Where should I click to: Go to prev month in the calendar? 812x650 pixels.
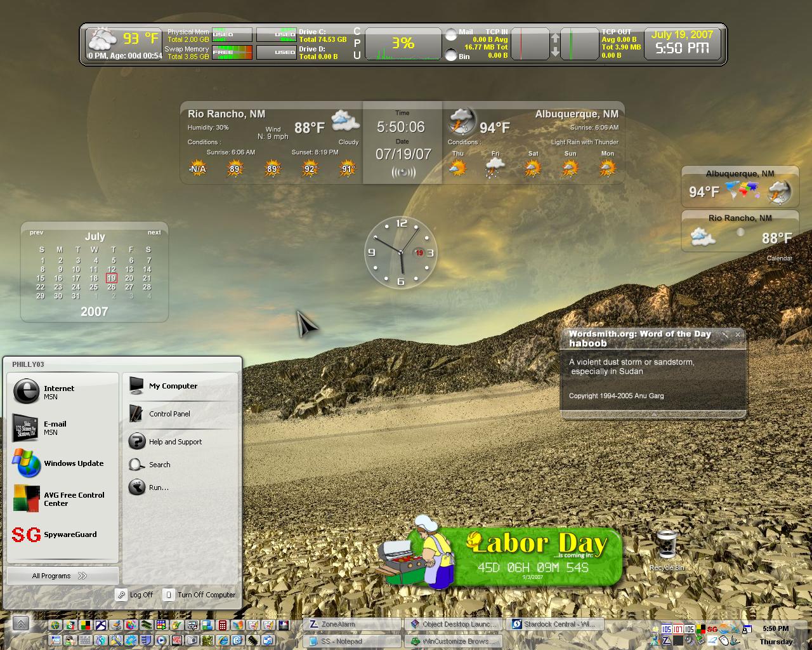[36, 232]
